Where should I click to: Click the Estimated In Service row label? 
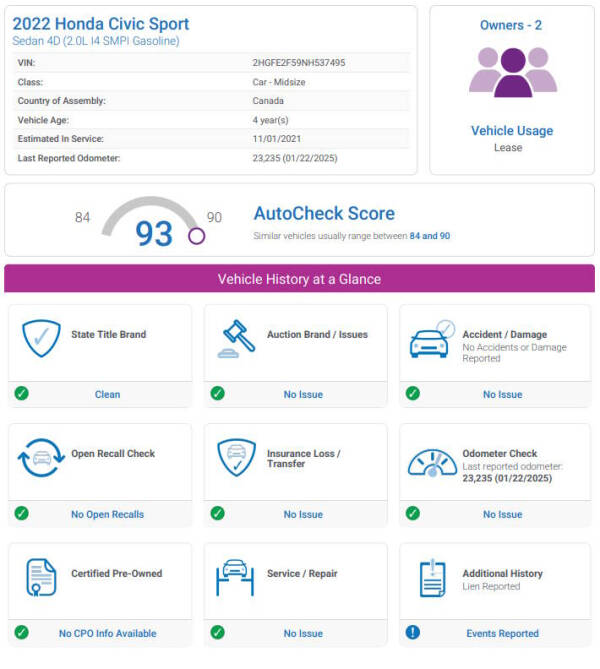[x=61, y=139]
